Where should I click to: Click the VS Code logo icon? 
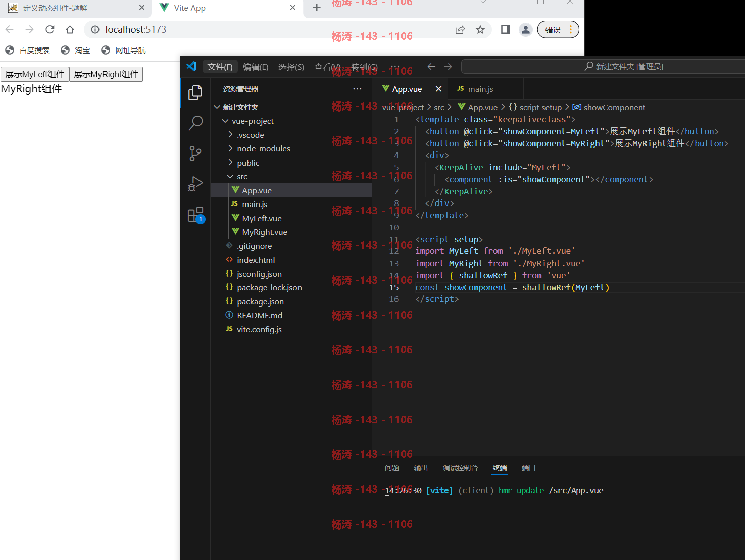tap(191, 66)
